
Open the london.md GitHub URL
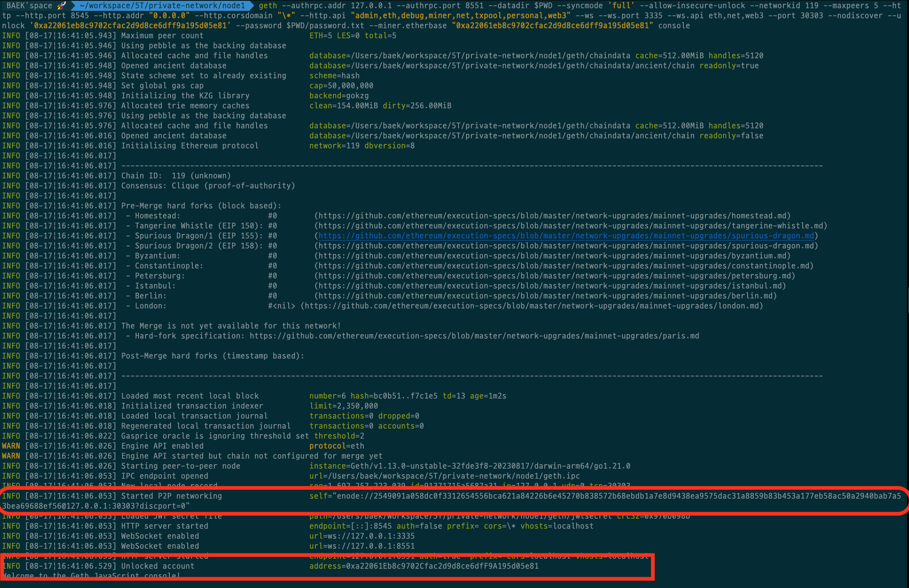(x=532, y=306)
